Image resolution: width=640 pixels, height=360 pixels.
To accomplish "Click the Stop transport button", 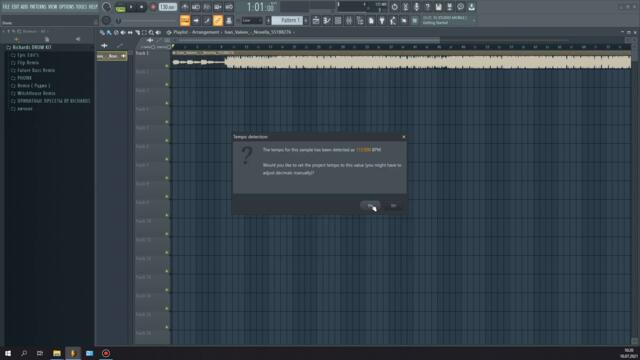I will click(x=141, y=7).
